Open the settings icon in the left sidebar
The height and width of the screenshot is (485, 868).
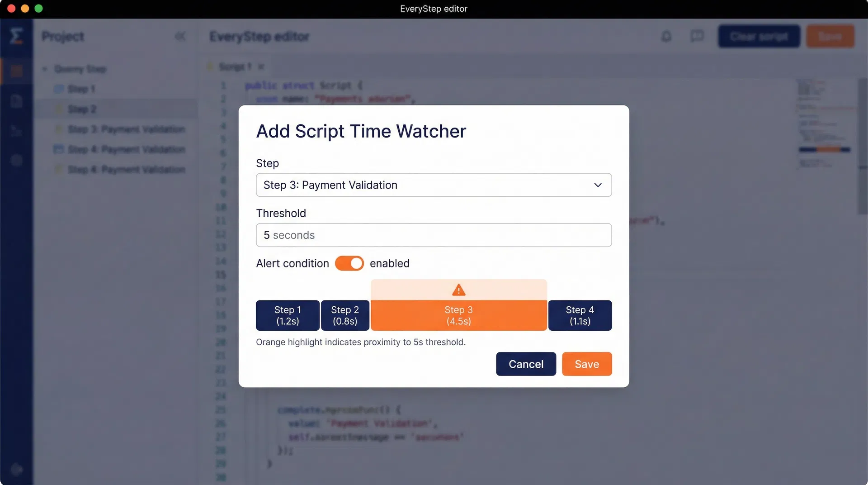point(17,161)
